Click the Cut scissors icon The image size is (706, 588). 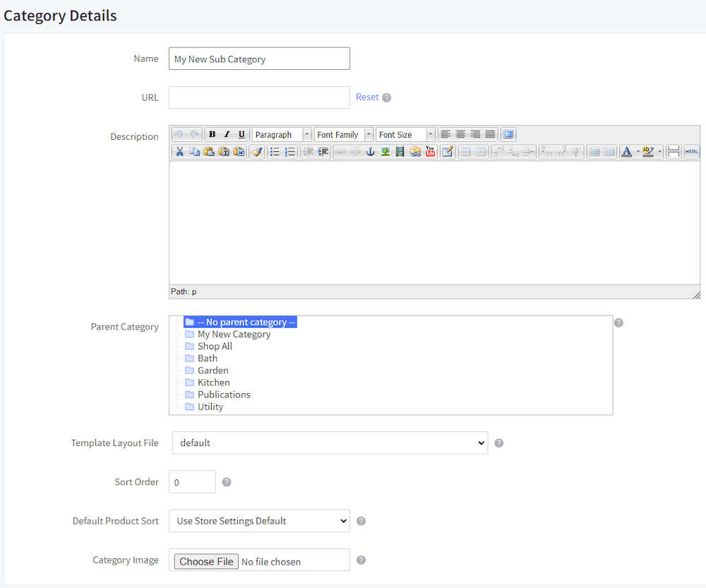[x=179, y=152]
